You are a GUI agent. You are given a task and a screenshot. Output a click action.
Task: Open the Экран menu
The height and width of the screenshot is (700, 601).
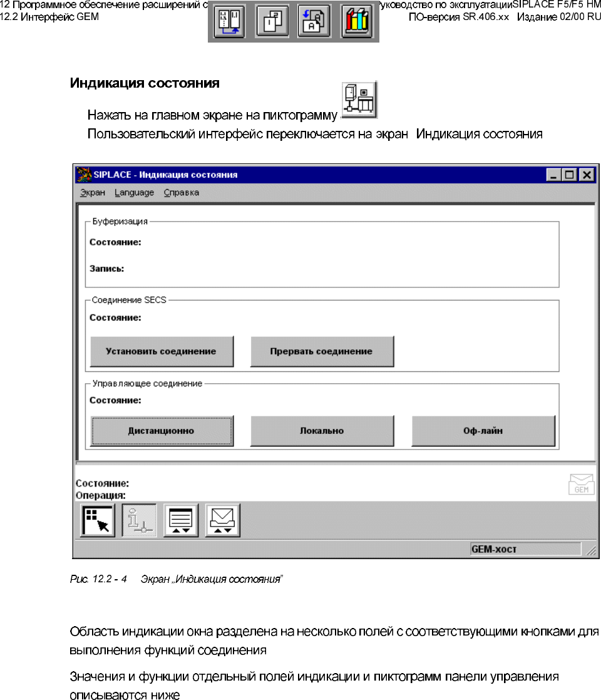point(93,192)
